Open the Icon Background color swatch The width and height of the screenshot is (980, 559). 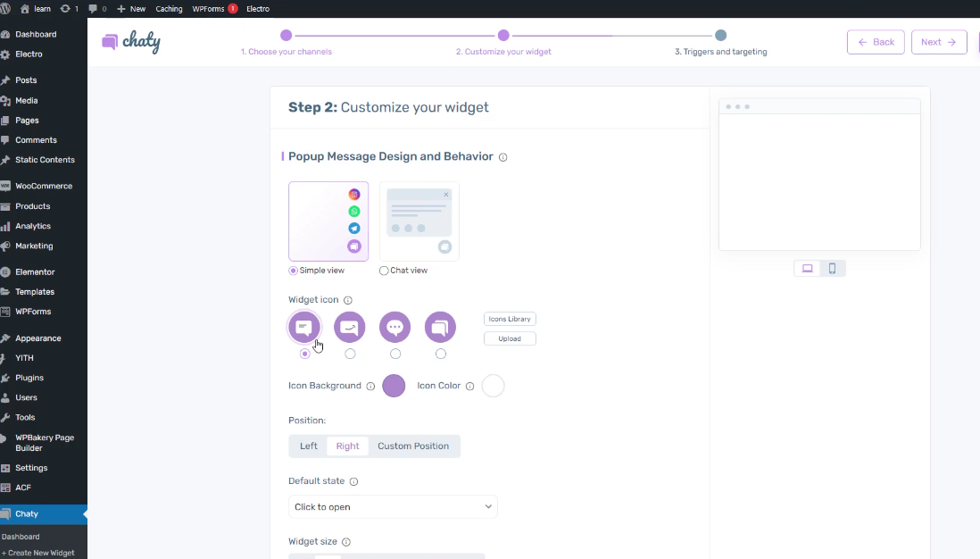tap(394, 386)
